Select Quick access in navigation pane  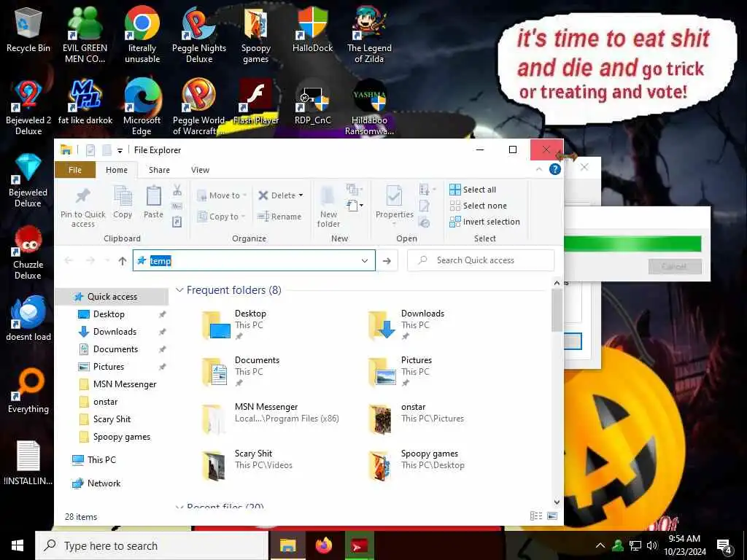(x=112, y=297)
